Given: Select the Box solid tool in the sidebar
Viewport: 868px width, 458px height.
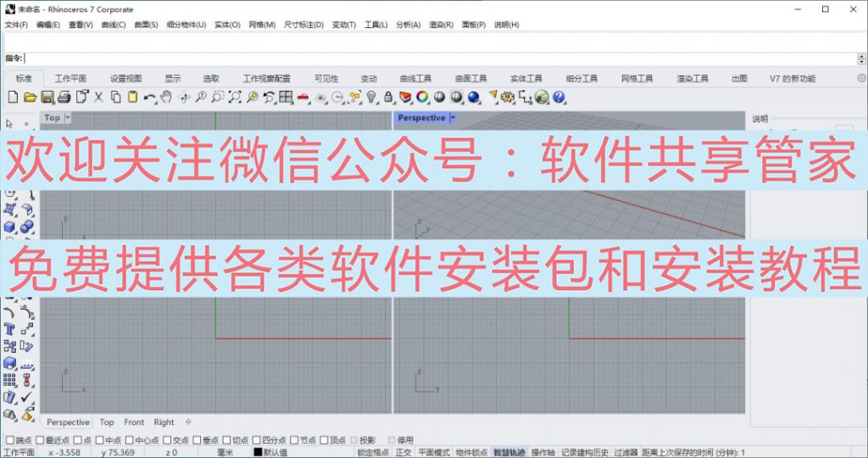Looking at the screenshot, I should [9, 226].
